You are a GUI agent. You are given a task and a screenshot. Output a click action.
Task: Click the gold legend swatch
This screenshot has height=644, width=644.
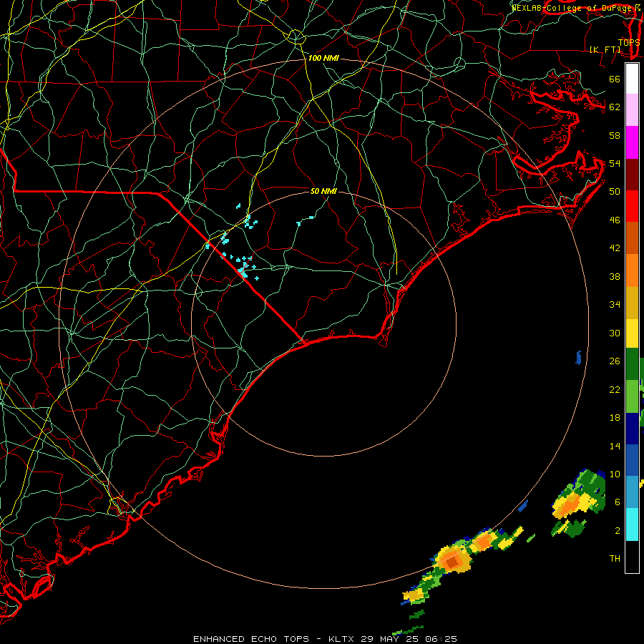[632, 303]
